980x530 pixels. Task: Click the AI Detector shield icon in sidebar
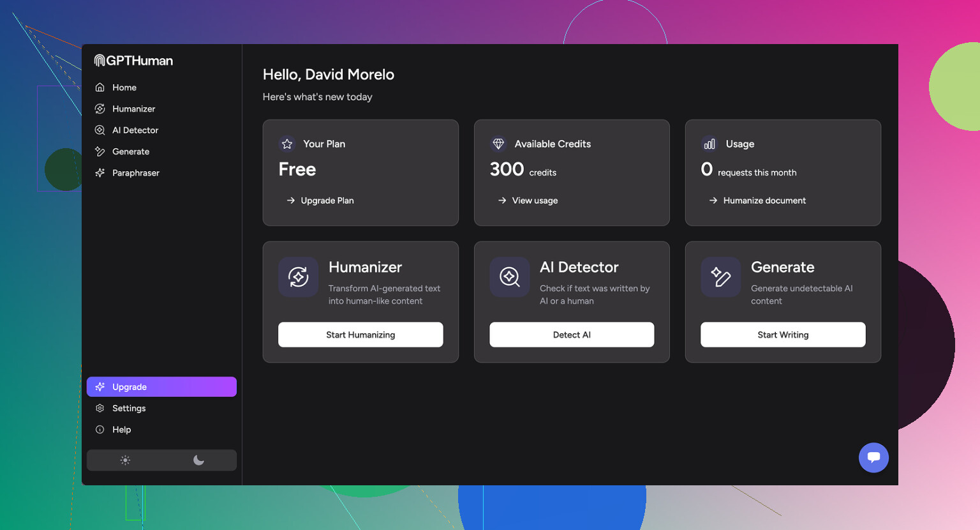pos(100,130)
